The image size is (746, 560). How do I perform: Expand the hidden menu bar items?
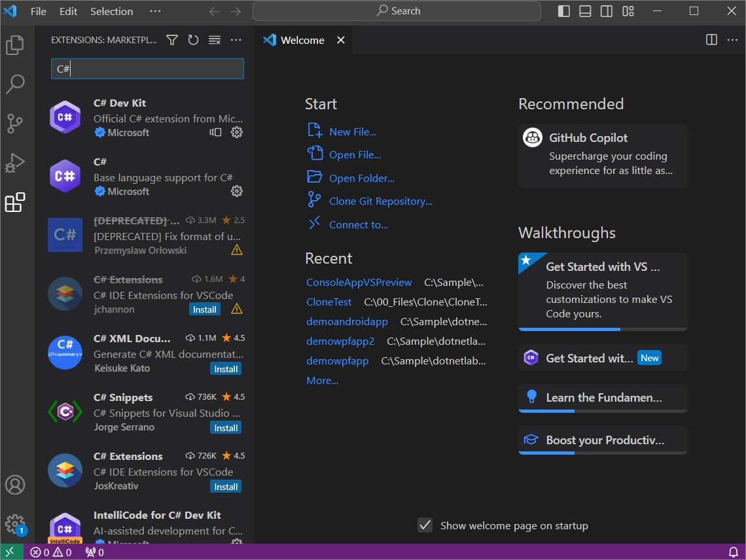coord(155,11)
